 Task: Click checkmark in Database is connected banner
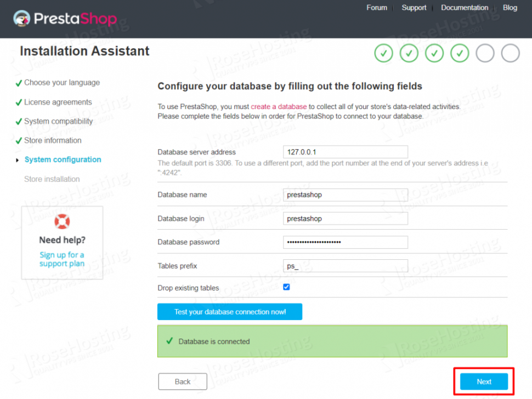coord(169,341)
